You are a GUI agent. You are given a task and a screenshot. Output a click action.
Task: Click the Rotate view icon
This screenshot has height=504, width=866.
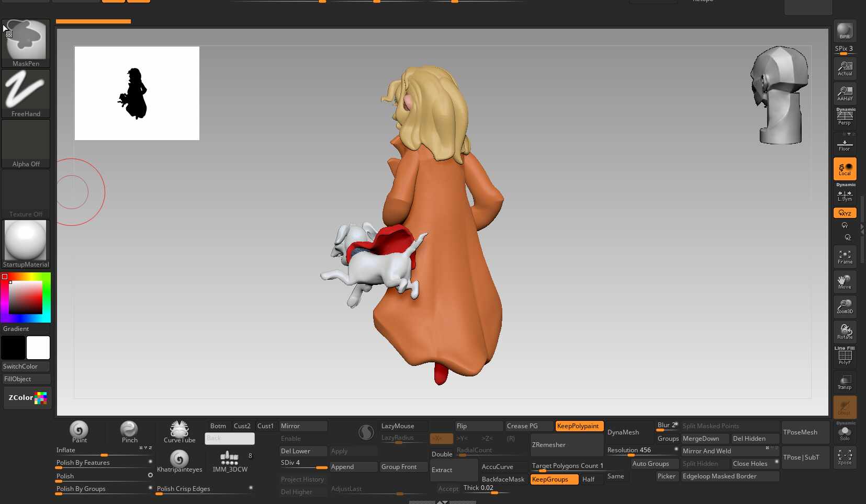pyautogui.click(x=845, y=331)
